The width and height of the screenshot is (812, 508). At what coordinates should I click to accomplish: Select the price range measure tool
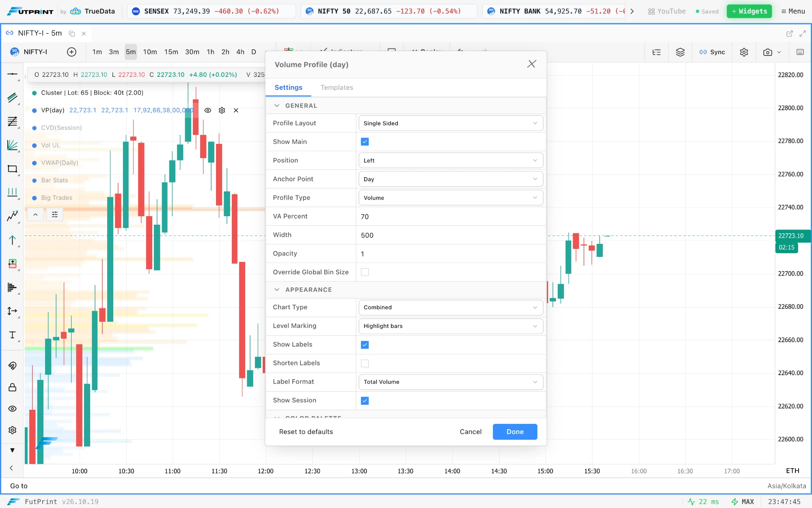click(13, 311)
